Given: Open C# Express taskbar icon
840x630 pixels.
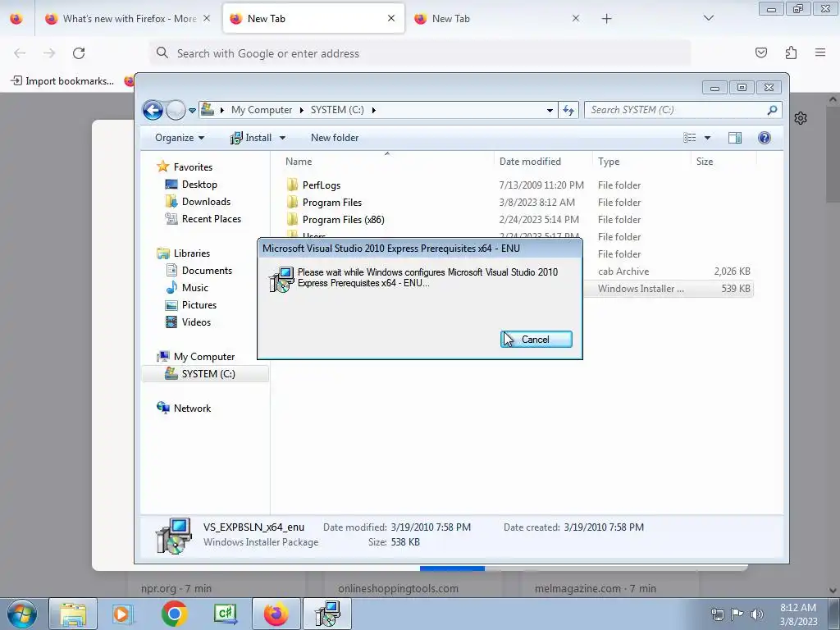Looking at the screenshot, I should coord(225,614).
